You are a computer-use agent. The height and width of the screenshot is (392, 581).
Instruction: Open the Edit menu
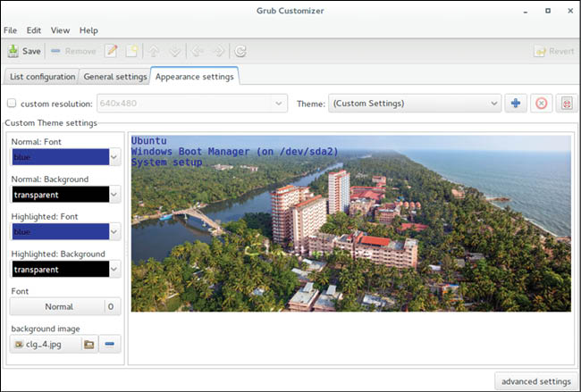(x=34, y=30)
